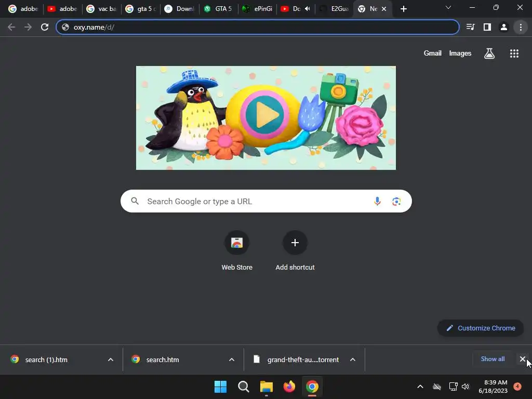Expand options for the torrent download
This screenshot has height=399, width=532.
[353, 360]
